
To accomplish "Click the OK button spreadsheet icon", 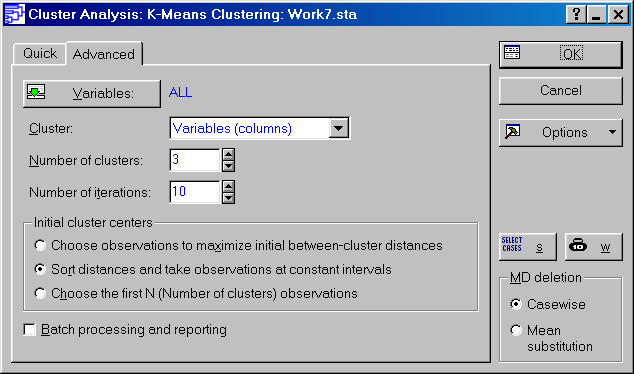I will [512, 53].
